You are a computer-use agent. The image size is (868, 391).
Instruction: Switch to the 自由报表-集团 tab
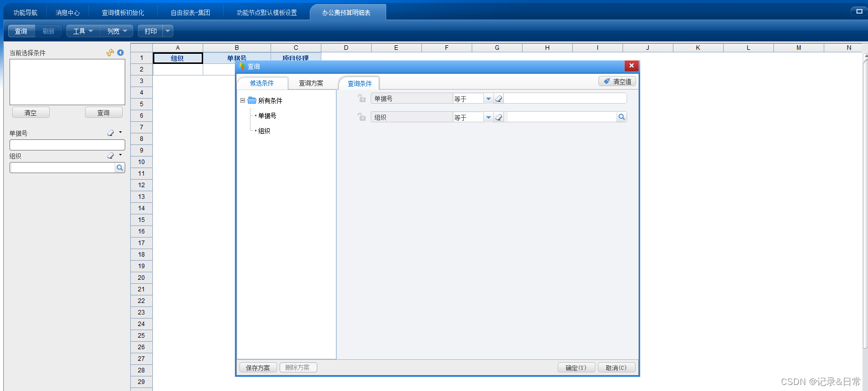[190, 13]
